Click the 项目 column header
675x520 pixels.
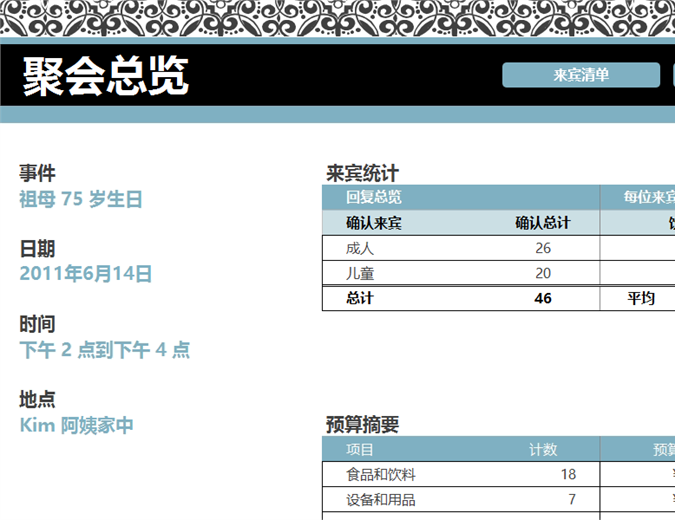pyautogui.click(x=360, y=450)
